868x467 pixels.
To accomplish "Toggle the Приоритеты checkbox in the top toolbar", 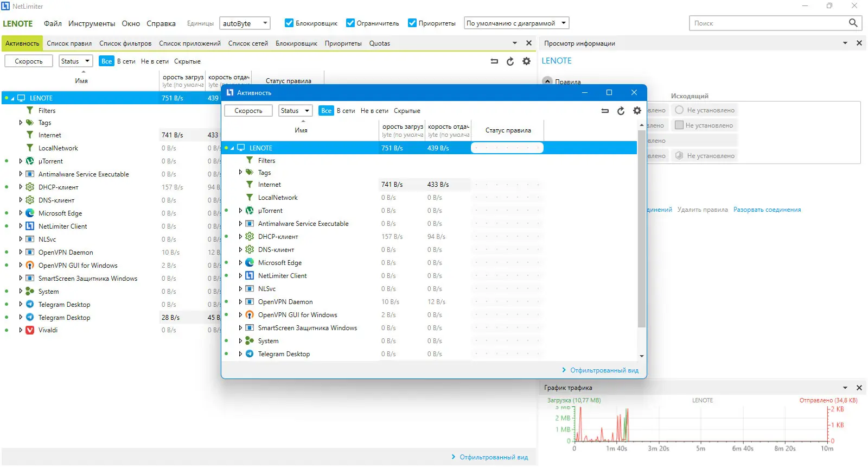I will (412, 23).
